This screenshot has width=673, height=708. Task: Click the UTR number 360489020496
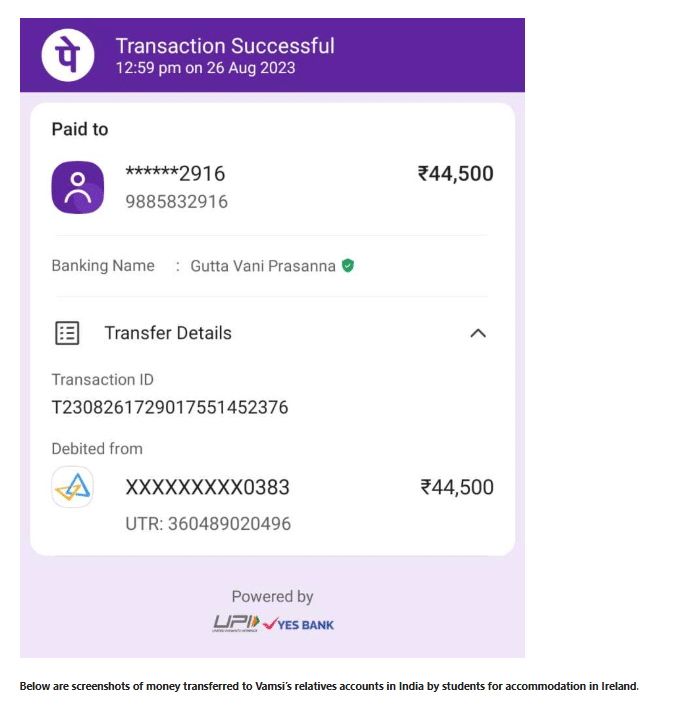(x=208, y=523)
